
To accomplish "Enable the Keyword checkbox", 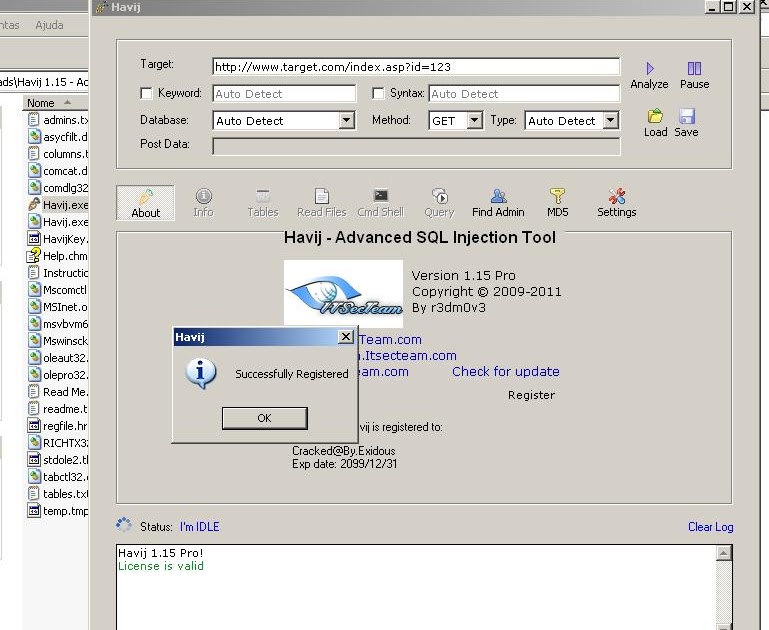I will (x=146, y=93).
